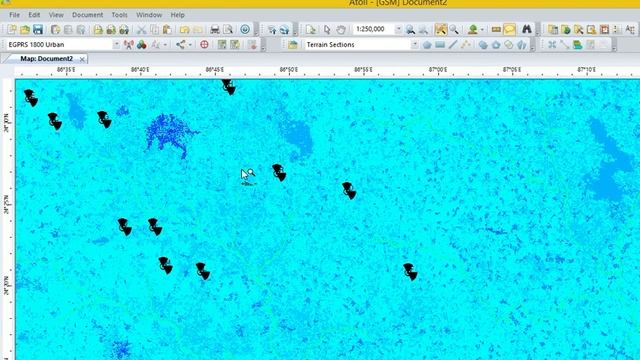Click the red crosshair point analysis icon
Screen dimensions: 640x360
pyautogui.click(x=204, y=44)
